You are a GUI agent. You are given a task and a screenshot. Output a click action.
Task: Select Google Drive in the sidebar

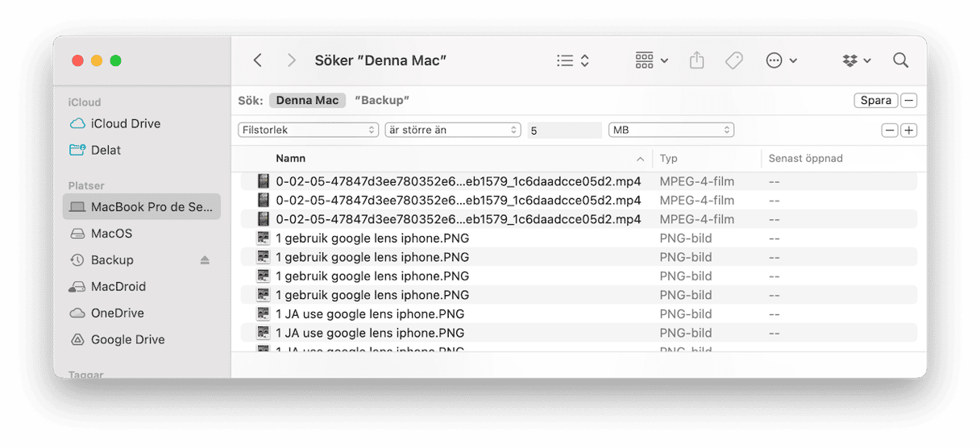click(x=127, y=340)
